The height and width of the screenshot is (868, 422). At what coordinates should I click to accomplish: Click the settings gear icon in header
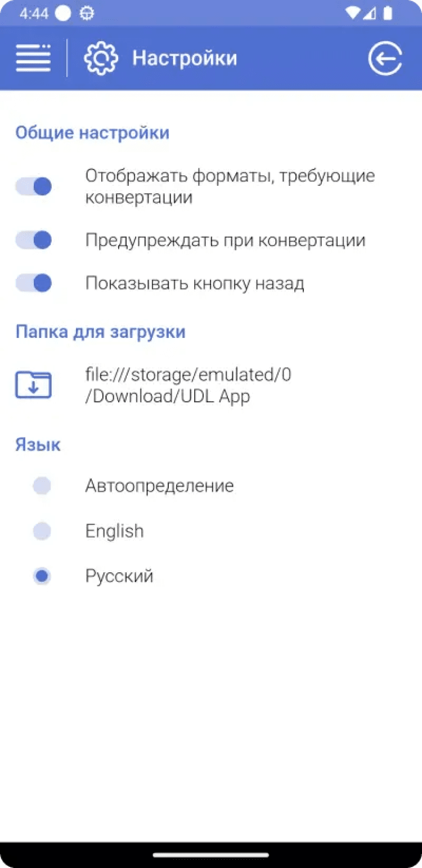(x=101, y=58)
